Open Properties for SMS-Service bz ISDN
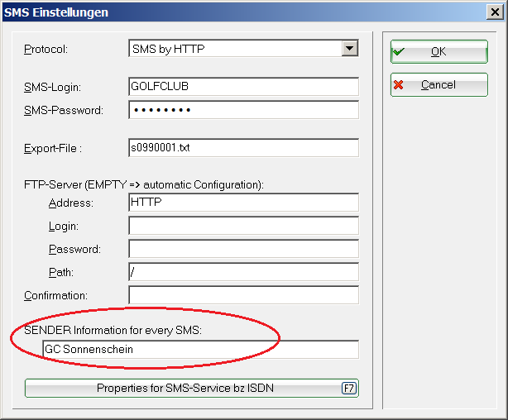Image resolution: width=508 pixels, height=420 pixels. click(x=192, y=388)
